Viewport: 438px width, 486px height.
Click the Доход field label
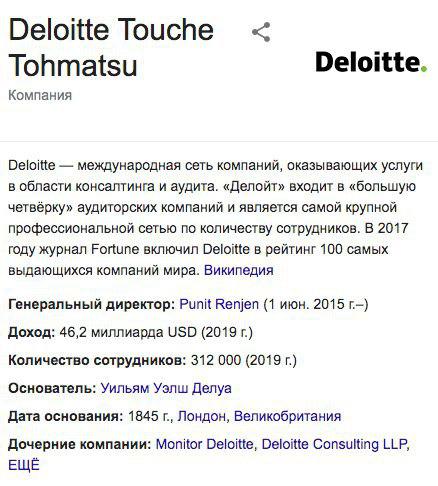tap(31, 332)
